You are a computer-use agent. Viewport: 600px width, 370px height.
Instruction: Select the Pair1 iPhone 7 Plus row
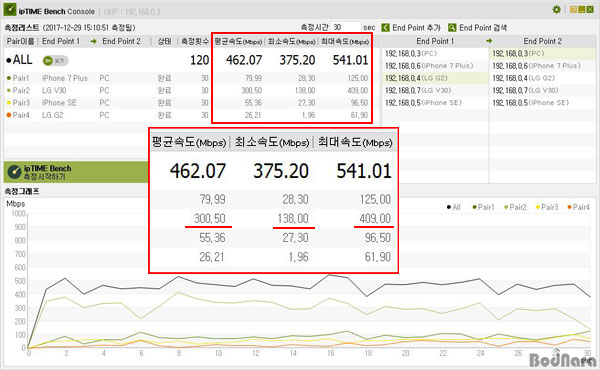(x=107, y=78)
